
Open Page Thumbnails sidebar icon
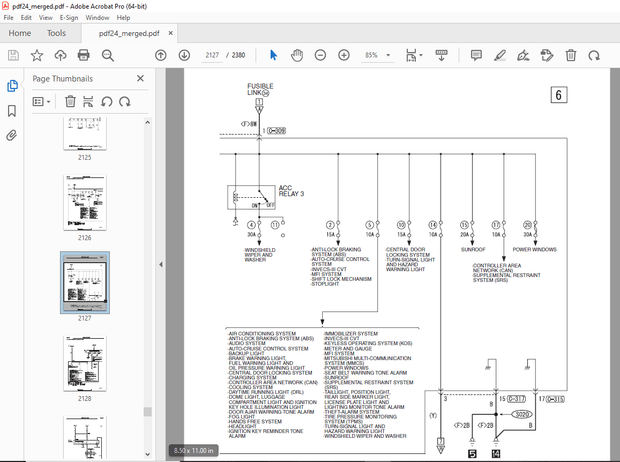(x=12, y=85)
